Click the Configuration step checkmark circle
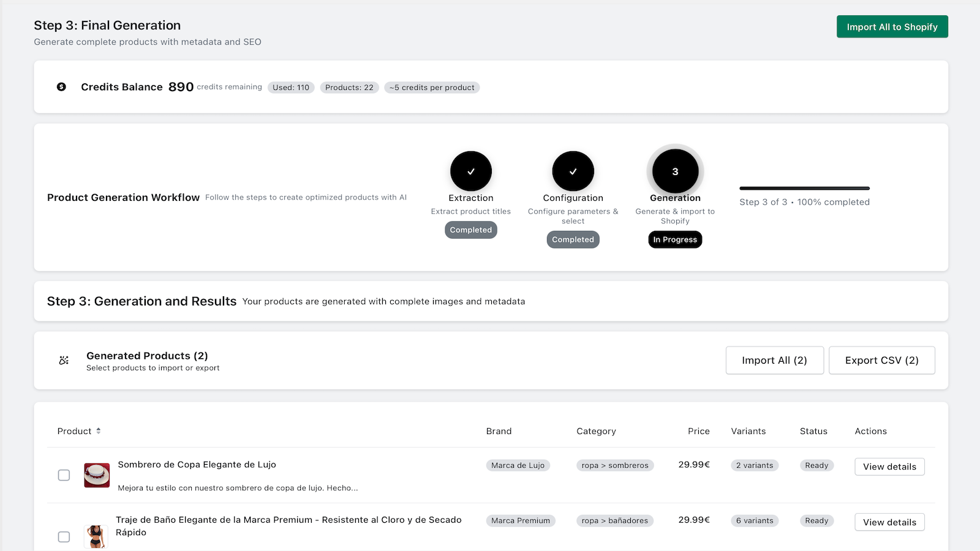 coord(573,171)
